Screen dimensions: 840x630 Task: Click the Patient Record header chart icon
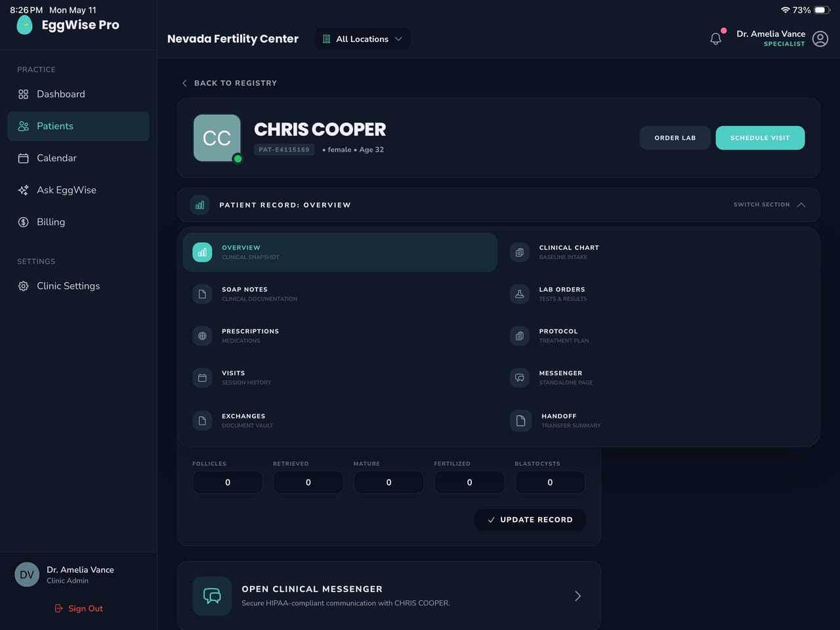coord(200,205)
